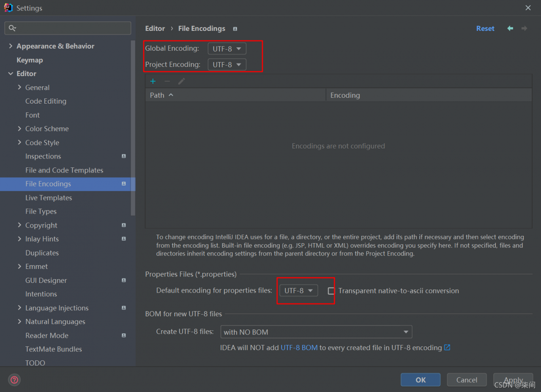Select Duplicates settings
The image size is (541, 392).
click(42, 253)
